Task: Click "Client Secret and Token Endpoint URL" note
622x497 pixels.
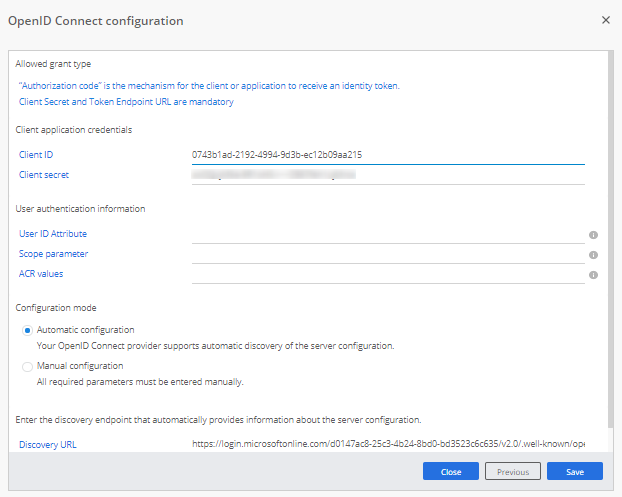Action: pyautogui.click(x=126, y=102)
